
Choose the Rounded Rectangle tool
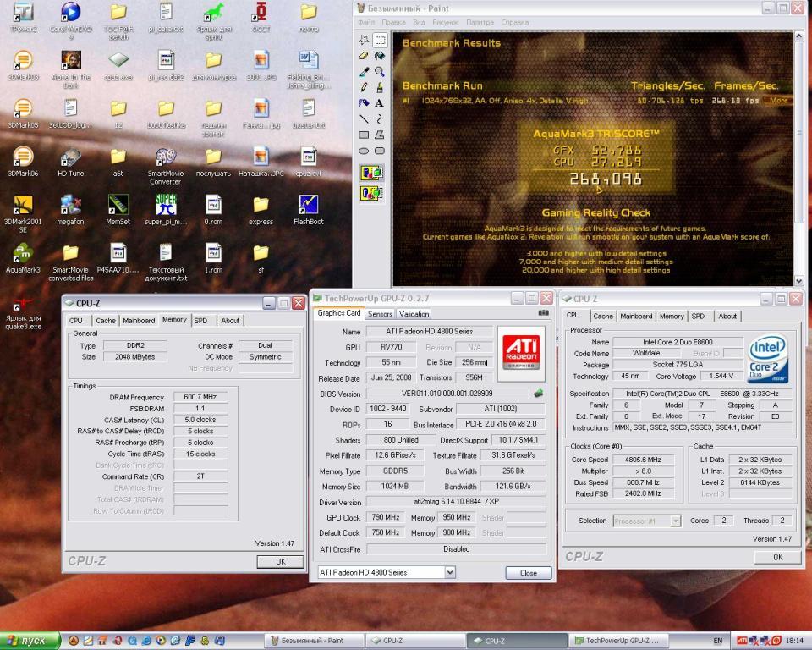coord(380,151)
